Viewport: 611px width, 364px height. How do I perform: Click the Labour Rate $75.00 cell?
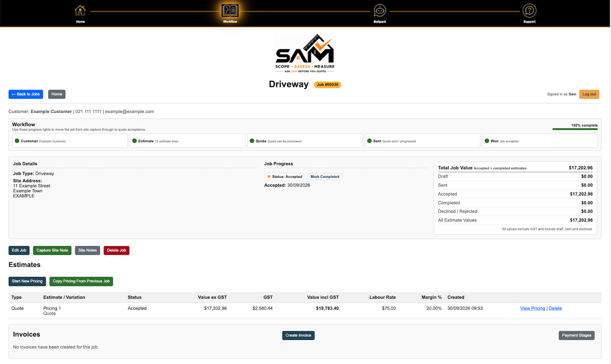click(389, 308)
